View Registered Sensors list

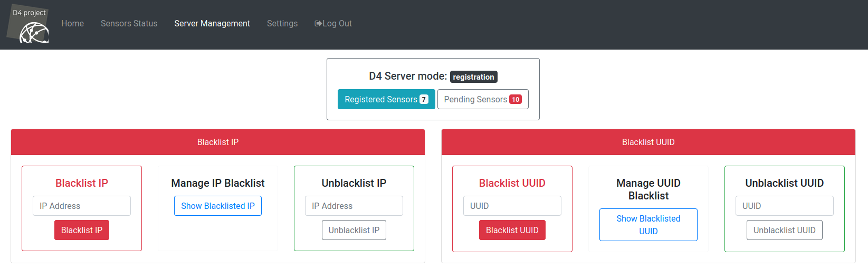point(380,99)
